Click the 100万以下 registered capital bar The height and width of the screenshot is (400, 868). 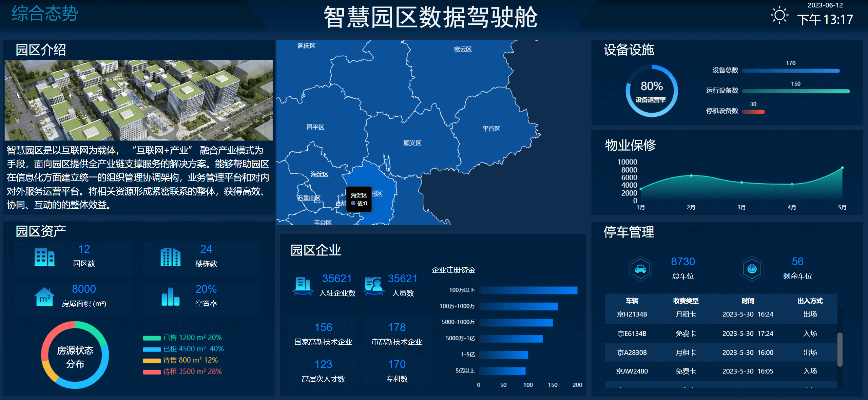coord(528,290)
